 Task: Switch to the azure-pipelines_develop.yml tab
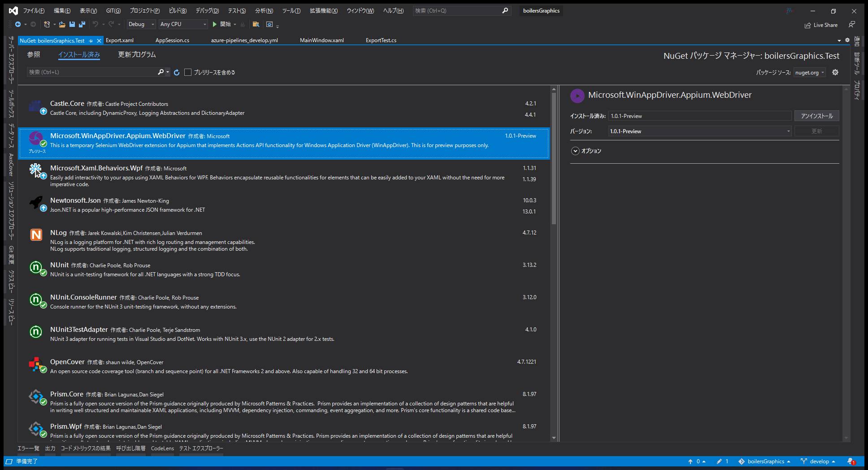pos(244,40)
